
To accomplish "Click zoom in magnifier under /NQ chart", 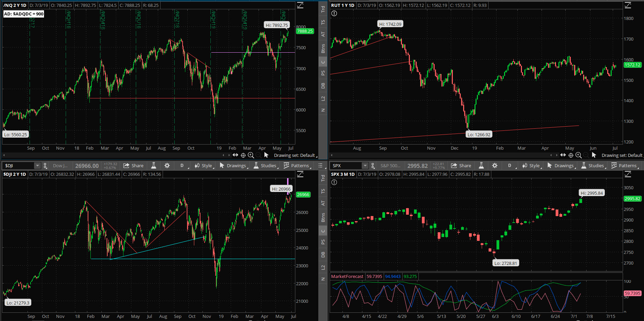I will 251,155.
